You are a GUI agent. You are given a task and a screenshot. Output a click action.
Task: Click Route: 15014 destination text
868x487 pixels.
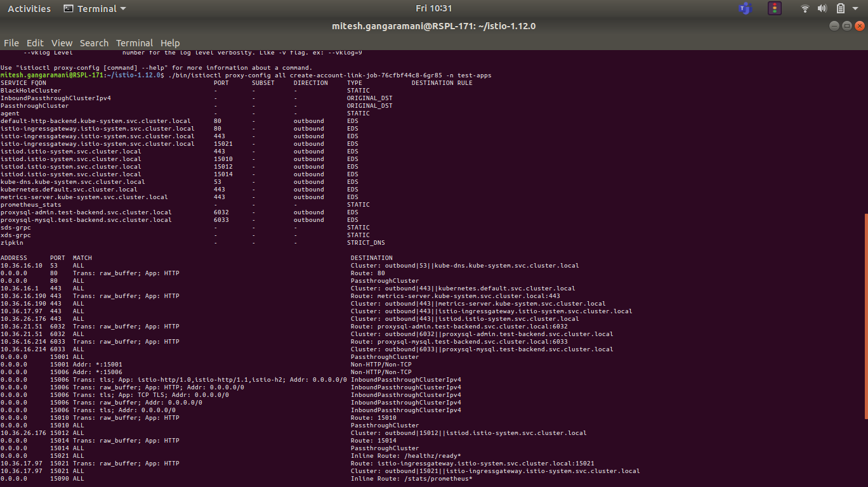(x=374, y=441)
